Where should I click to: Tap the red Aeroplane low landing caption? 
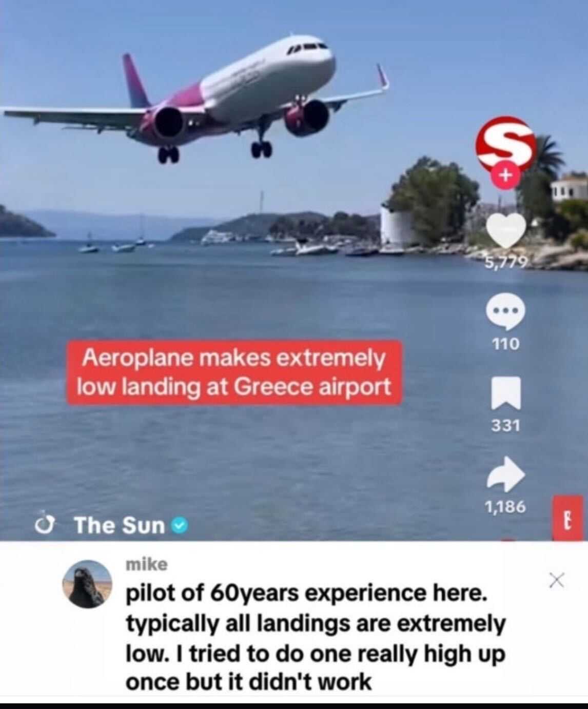[233, 372]
